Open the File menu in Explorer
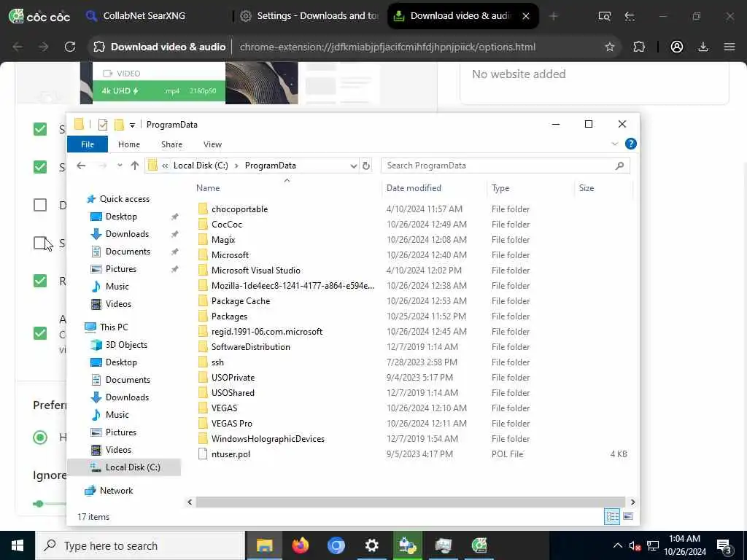The width and height of the screenshot is (747, 560). pos(88,144)
